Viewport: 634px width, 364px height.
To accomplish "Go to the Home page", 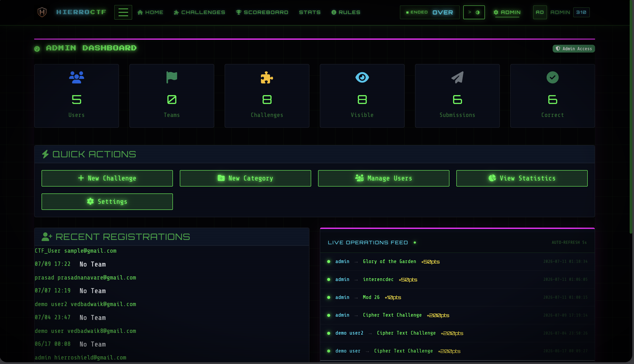I will pyautogui.click(x=150, y=12).
